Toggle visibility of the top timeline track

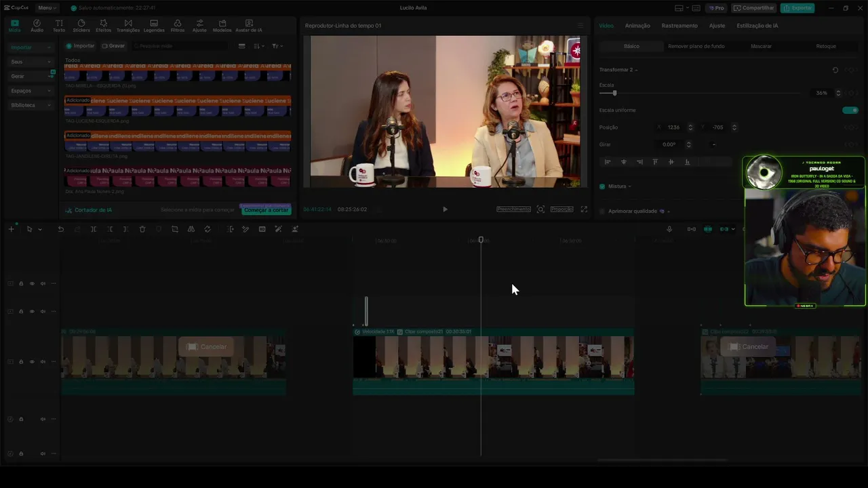[x=32, y=283]
